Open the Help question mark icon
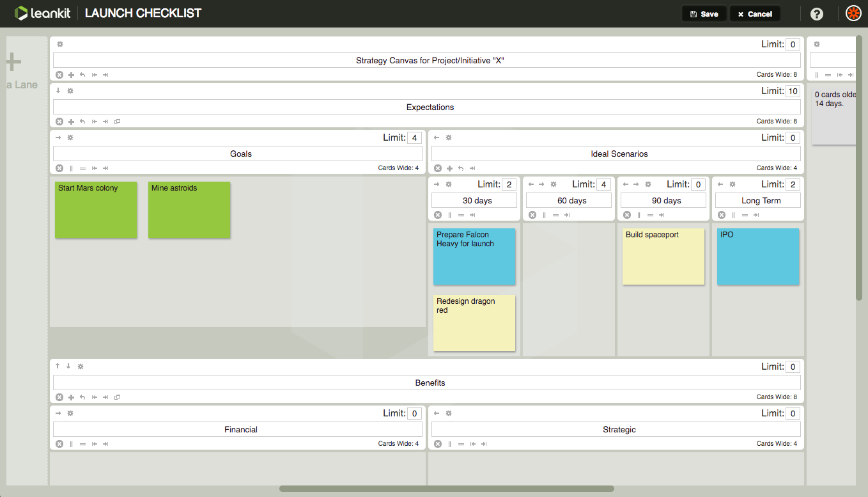Screen dimensions: 868x497 point(816,13)
